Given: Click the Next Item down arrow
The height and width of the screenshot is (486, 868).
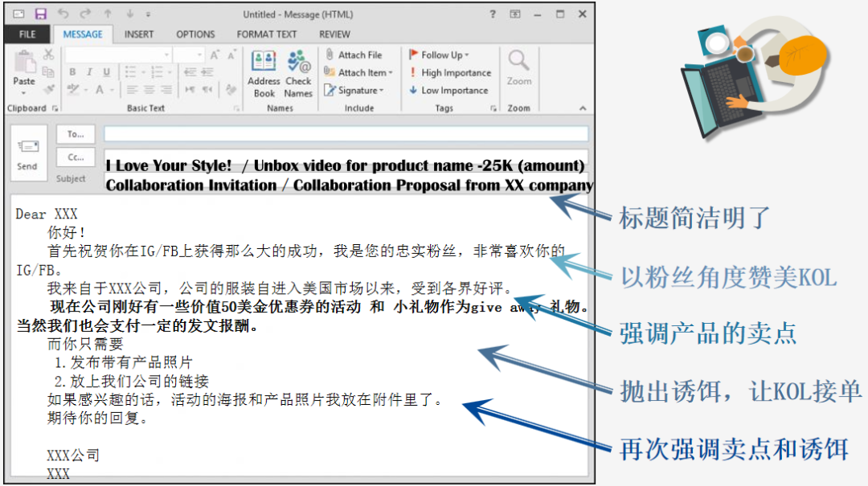Looking at the screenshot, I should (x=129, y=14).
